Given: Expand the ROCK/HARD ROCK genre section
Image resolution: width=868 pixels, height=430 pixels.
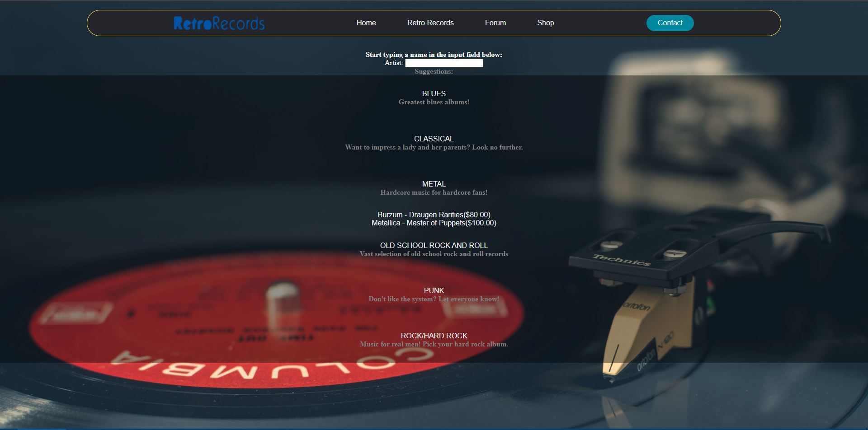Looking at the screenshot, I should coord(434,336).
